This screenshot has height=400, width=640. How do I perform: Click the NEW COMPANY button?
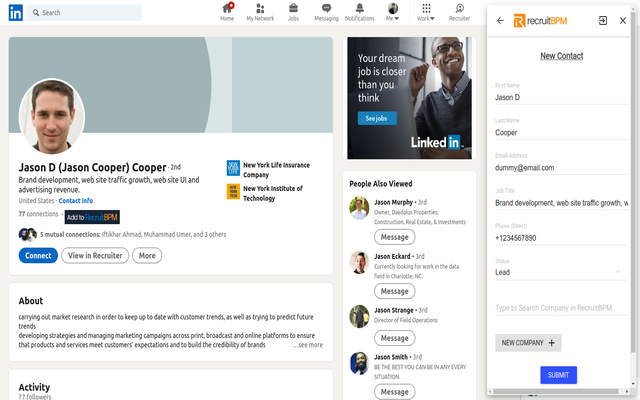[528, 343]
